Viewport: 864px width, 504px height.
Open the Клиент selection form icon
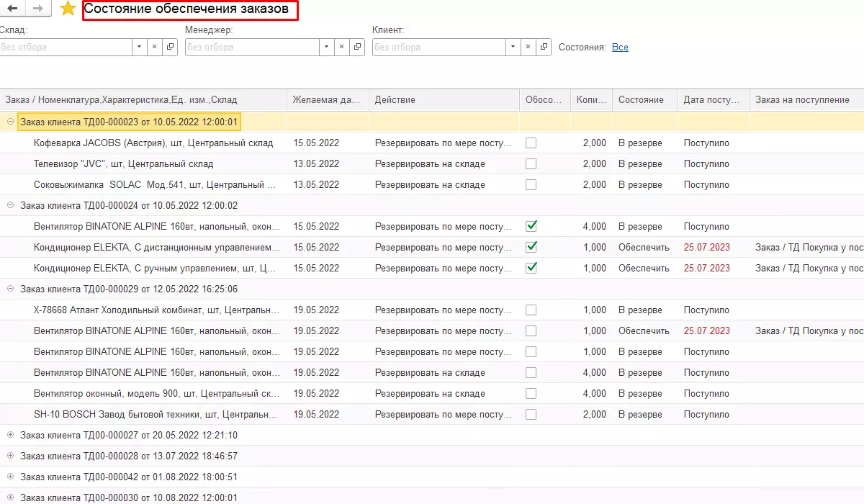pos(544,48)
